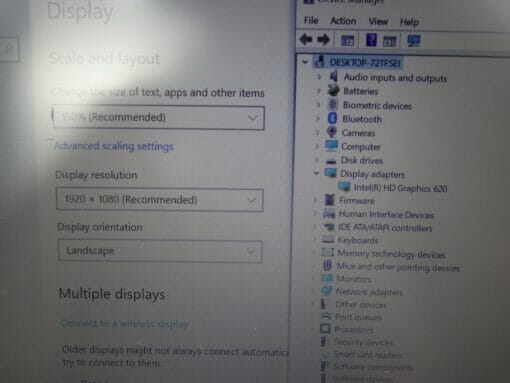The image size is (510, 383).
Task: Click Connect to a wireless display link
Action: [x=125, y=323]
